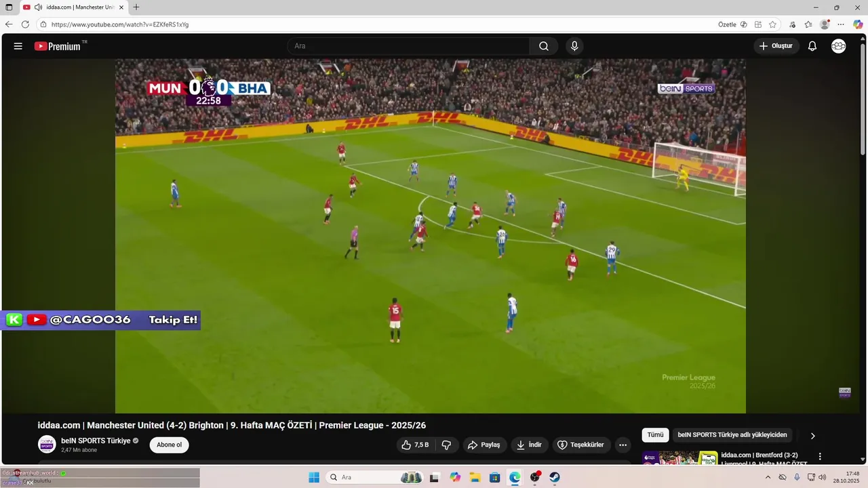868x488 pixels.
Task: Open YouTube notifications bell
Action: point(812,46)
